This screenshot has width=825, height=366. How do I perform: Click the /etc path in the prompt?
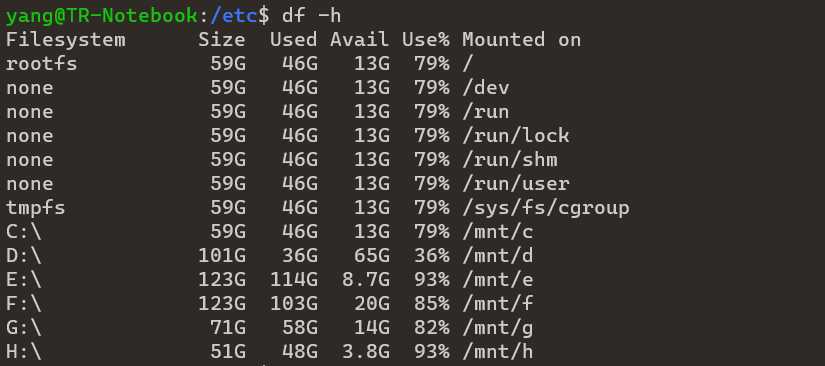pos(234,16)
